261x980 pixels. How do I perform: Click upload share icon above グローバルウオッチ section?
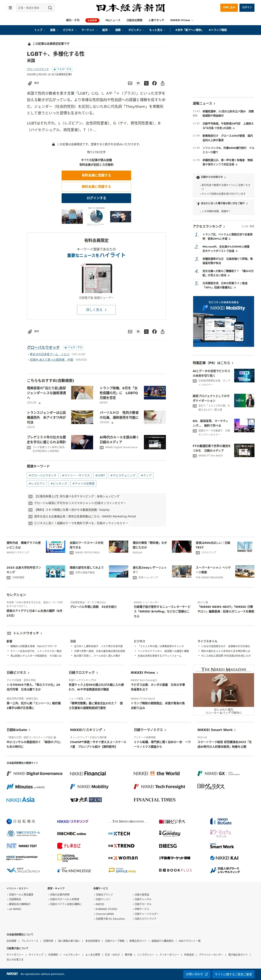[x=163, y=332]
